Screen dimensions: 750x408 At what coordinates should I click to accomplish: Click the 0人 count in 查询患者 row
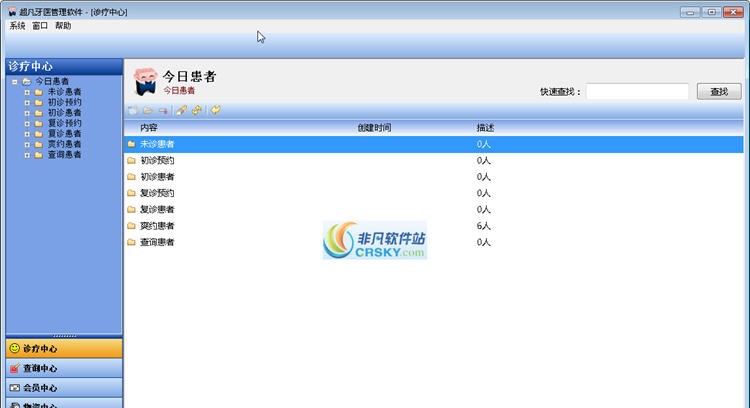[484, 242]
